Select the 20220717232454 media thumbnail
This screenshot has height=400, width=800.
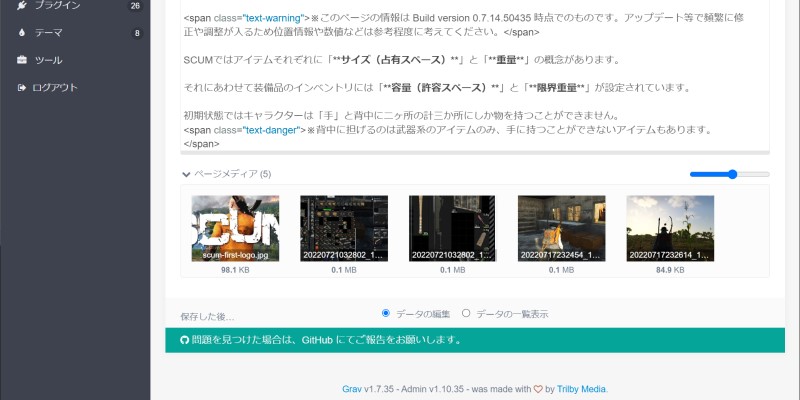pos(562,229)
